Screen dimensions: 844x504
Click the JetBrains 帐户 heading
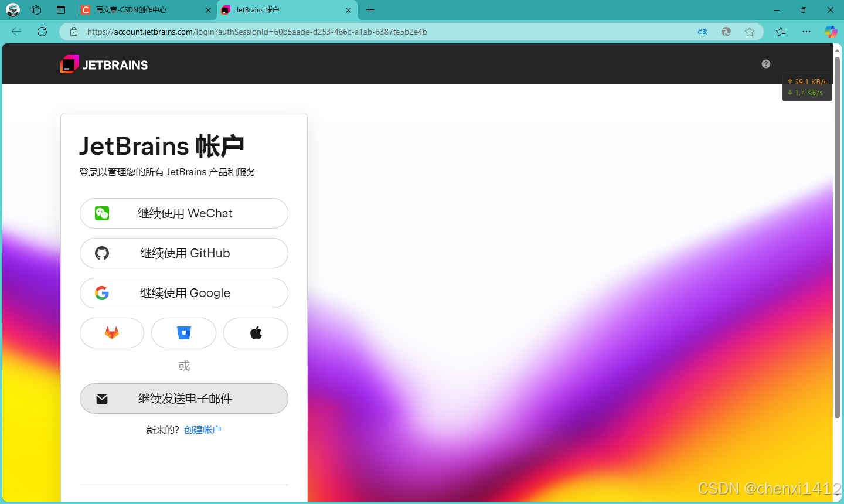click(162, 146)
